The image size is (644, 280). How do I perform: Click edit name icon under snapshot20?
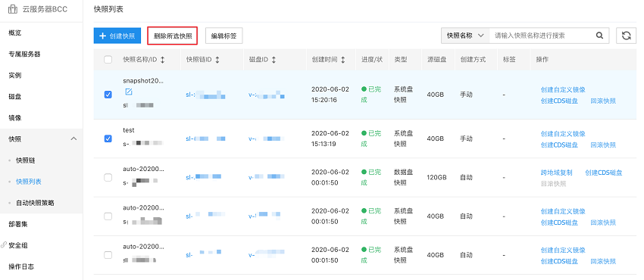[x=129, y=92]
